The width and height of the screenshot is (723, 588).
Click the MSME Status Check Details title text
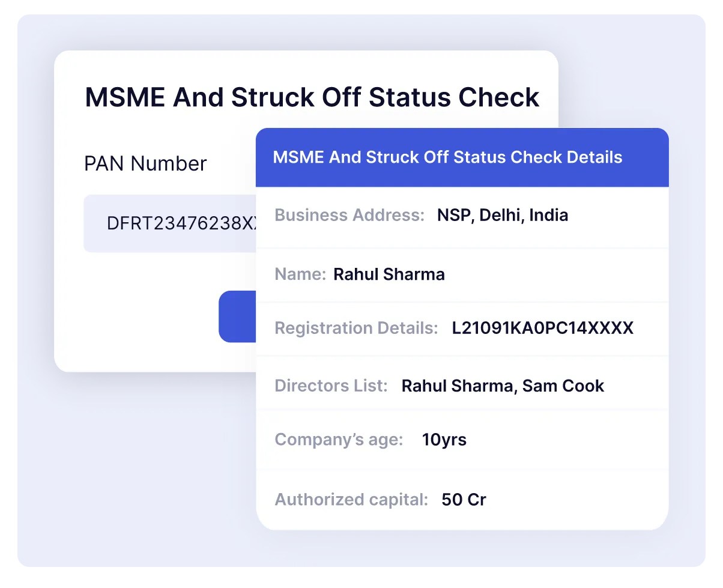pos(447,157)
